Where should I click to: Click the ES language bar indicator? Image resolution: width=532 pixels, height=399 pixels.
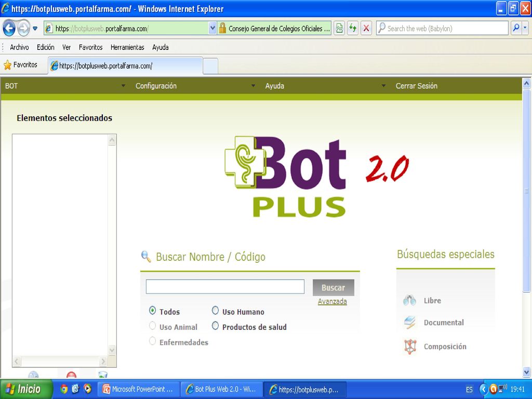(469, 390)
